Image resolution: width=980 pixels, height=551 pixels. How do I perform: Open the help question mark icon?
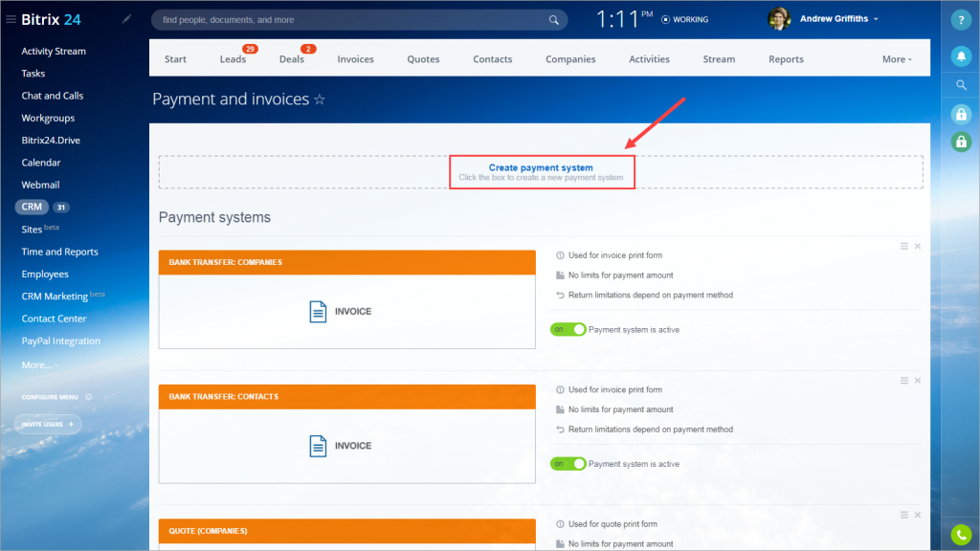tap(961, 20)
